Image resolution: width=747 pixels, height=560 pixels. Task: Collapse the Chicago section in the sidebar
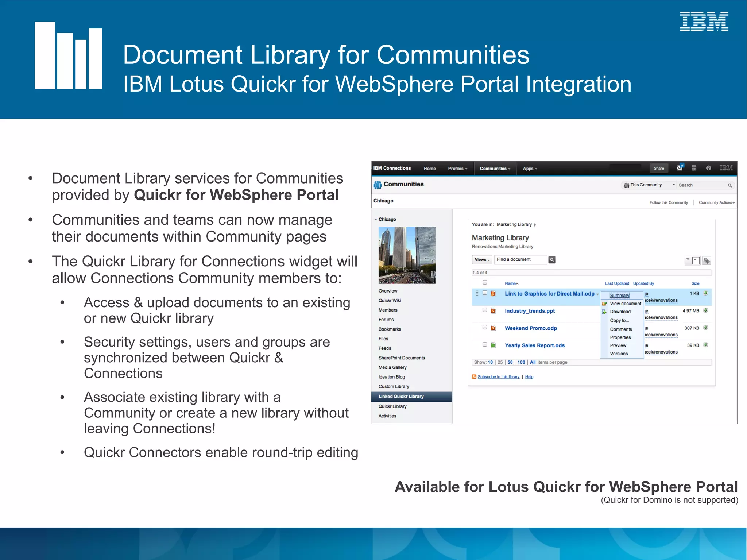pos(376,219)
